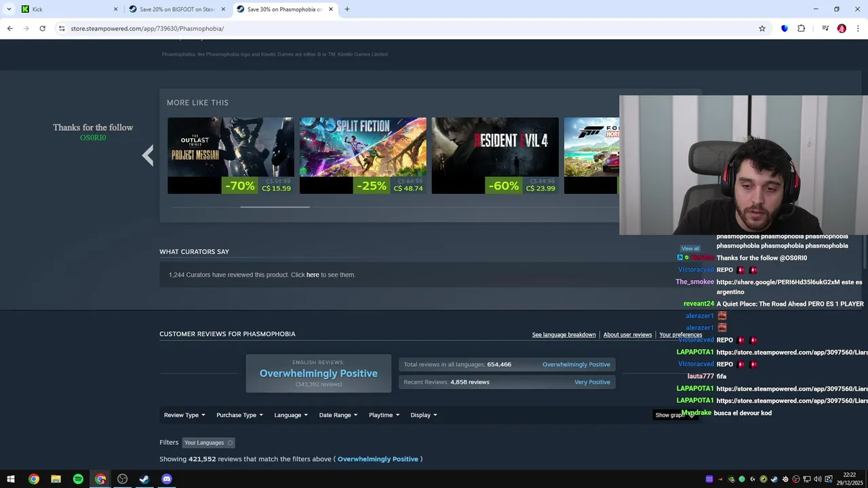Viewport: 868px width, 488px height.
Task: Open Spotify from the taskbar
Action: 78,479
